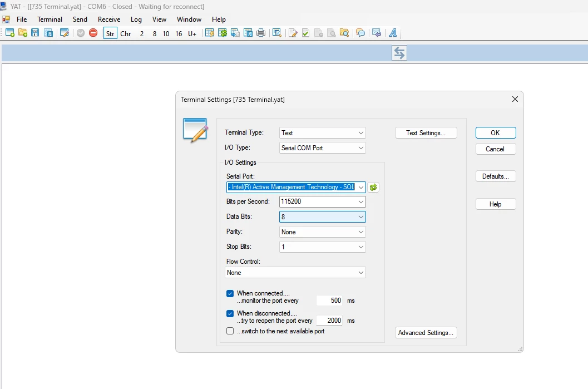Click the Refresh monitor toolbar icon
This screenshot has height=389, width=588.
click(x=223, y=33)
